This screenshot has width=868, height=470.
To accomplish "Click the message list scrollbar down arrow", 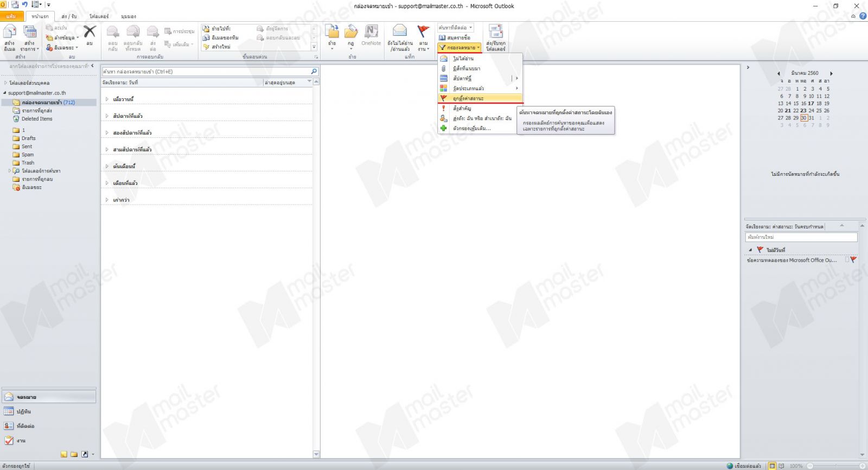I will click(316, 454).
